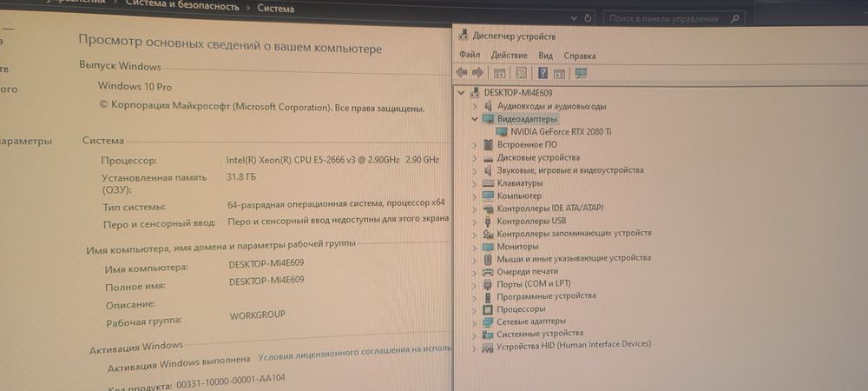Collapse the DESKTOP-MI4E609 root node
Screen dimensions: 868x391
[461, 92]
